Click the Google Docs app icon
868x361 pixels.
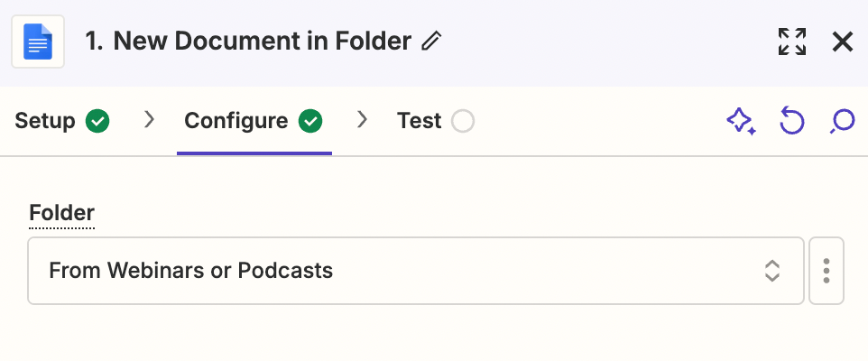38,42
